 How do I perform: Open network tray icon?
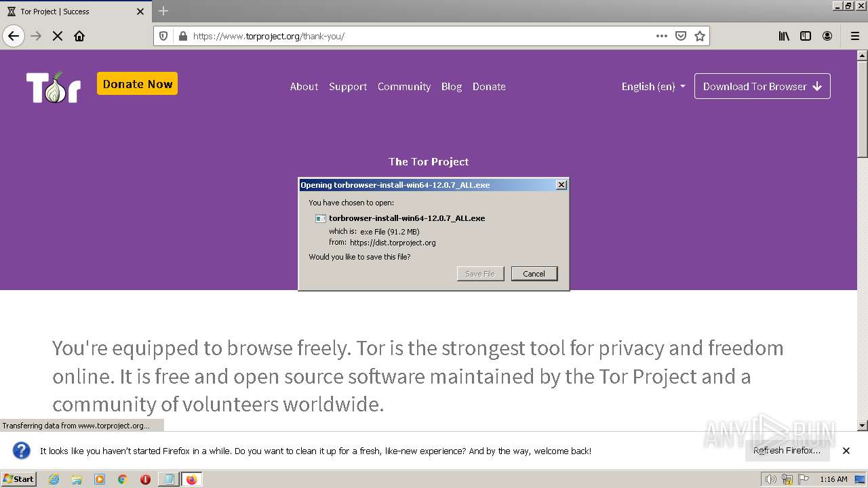(x=787, y=479)
